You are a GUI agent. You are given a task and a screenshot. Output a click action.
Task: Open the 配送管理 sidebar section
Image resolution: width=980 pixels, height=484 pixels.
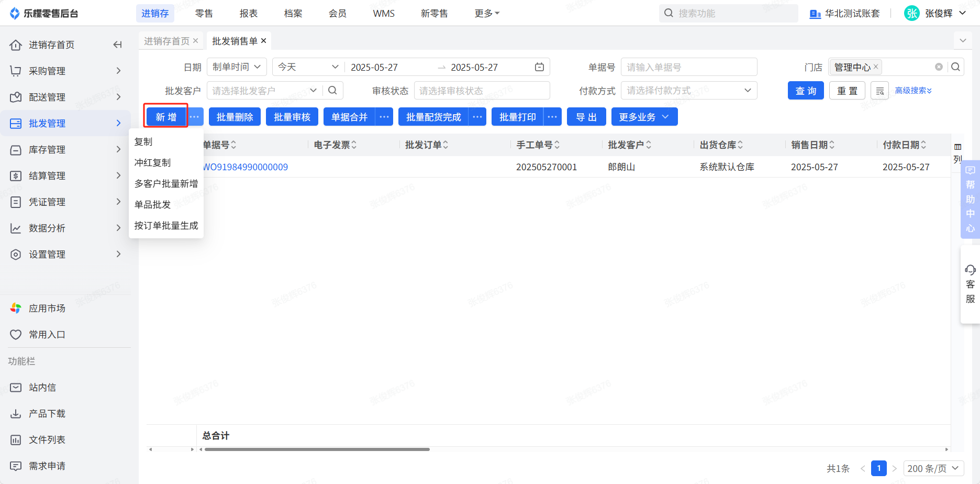click(66, 97)
